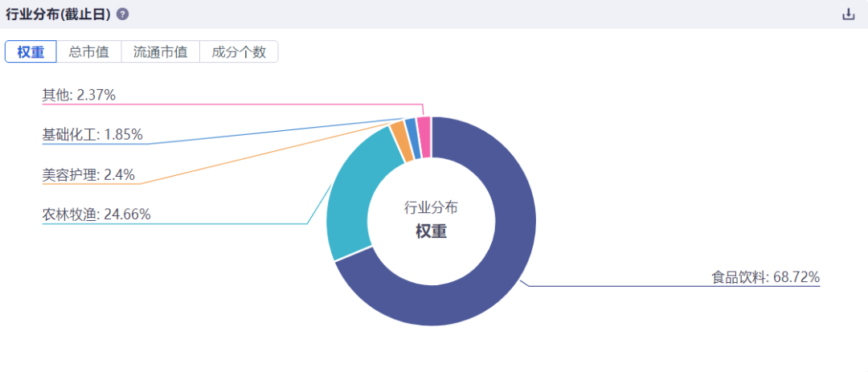Switch to the 成分个数 tab
This screenshot has height=372, width=868.
239,52
